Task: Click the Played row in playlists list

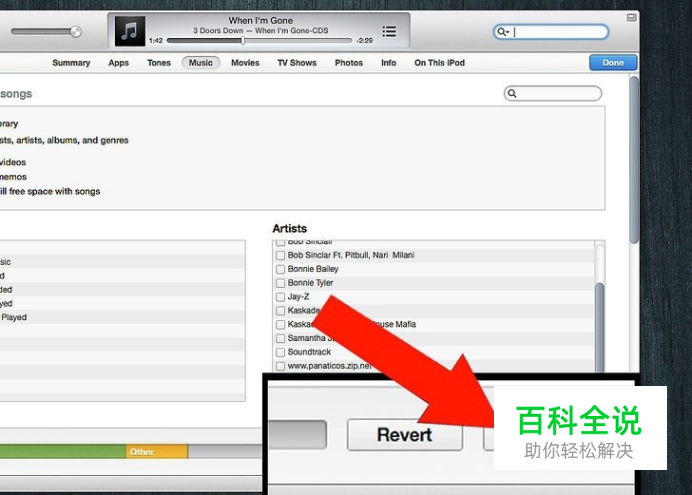Action: click(122, 317)
